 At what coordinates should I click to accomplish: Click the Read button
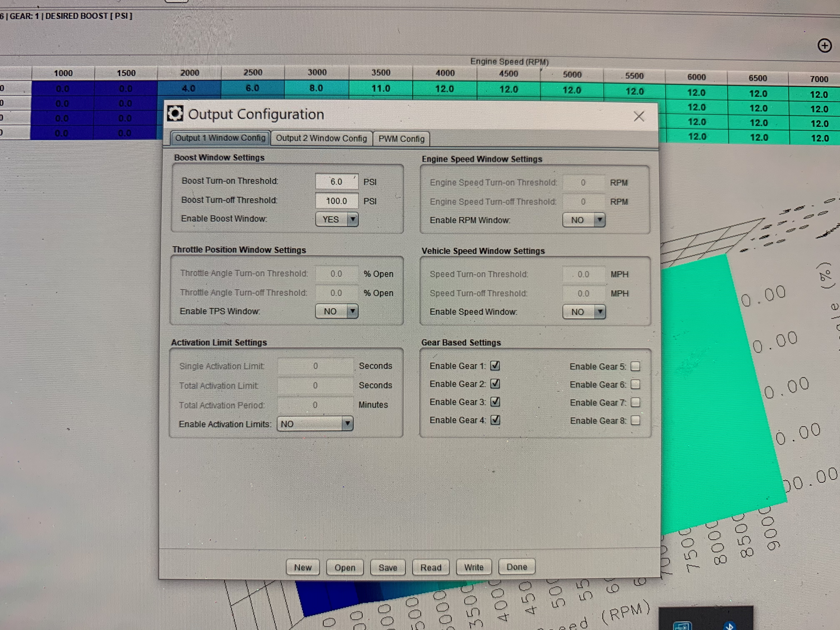[431, 567]
